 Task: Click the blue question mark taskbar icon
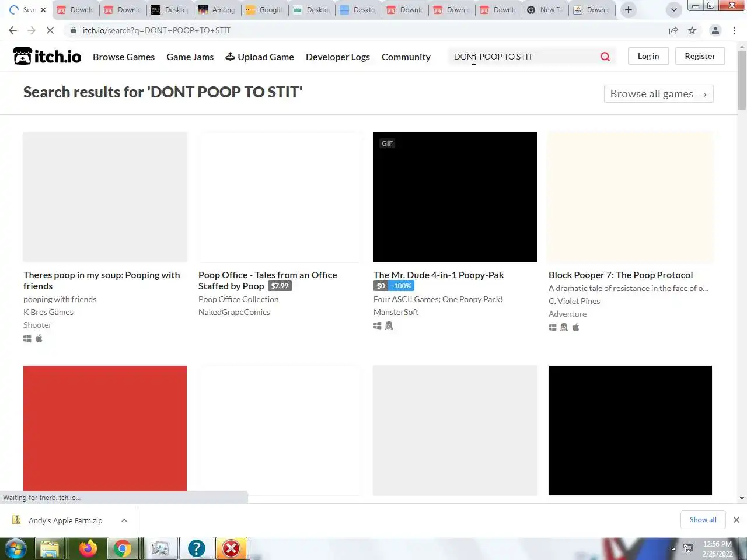(x=196, y=548)
